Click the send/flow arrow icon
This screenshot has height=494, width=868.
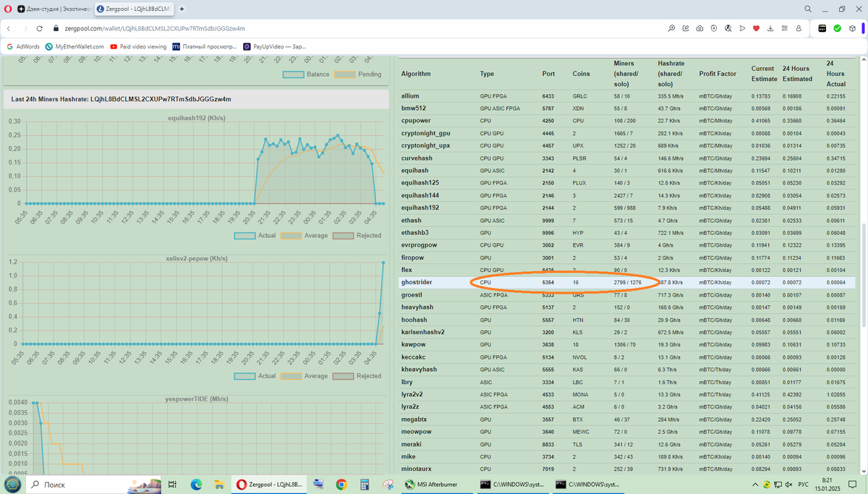coord(741,28)
